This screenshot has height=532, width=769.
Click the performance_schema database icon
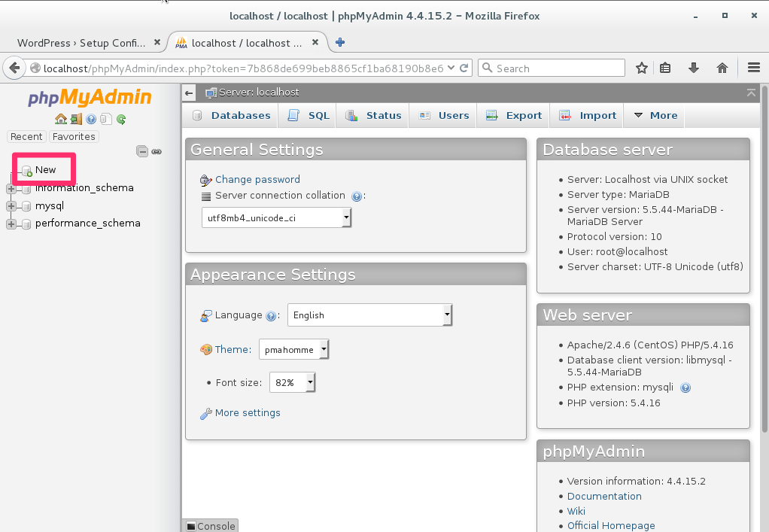click(26, 224)
